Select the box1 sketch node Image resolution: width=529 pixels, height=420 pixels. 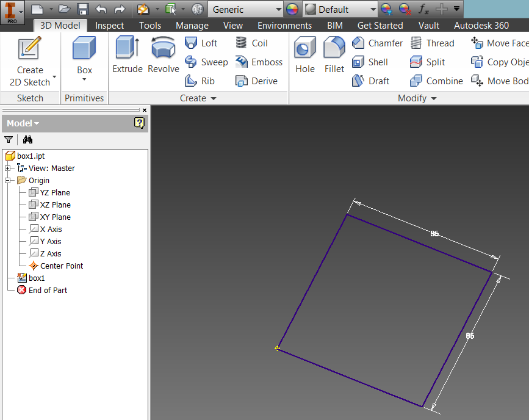pyautogui.click(x=31, y=278)
